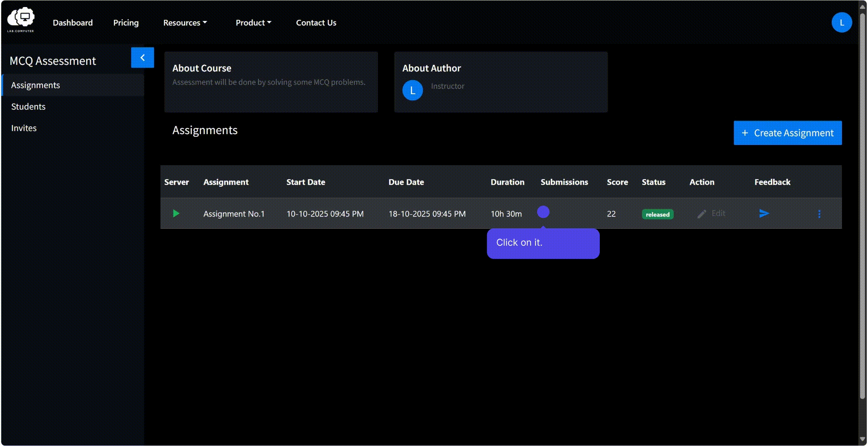Open the Dashboard nav item
This screenshot has height=446, width=868.
click(73, 23)
